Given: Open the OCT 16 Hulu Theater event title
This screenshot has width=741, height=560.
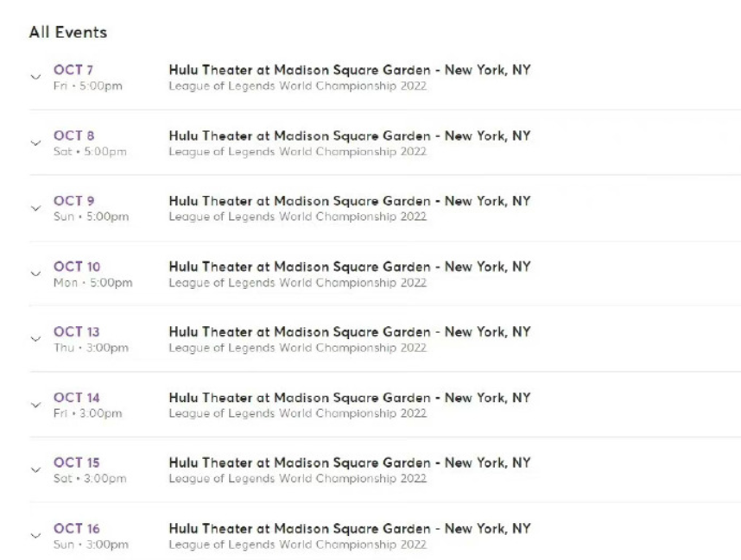Looking at the screenshot, I should click(350, 528).
